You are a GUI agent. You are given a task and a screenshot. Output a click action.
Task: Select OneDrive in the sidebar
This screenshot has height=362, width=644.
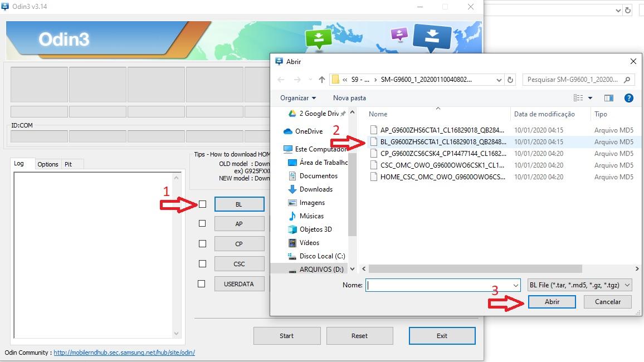pos(303,131)
